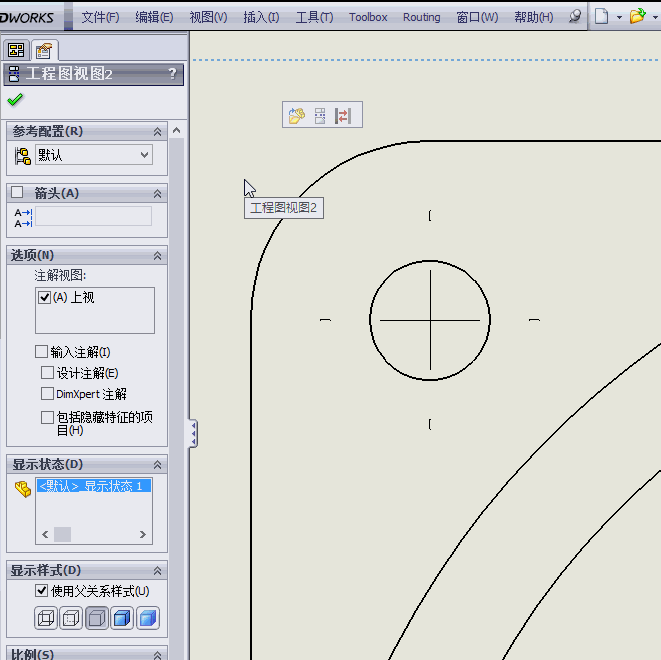The image size is (661, 660).
Task: Enable 输入注解(I) checkbox
Action: point(41,351)
